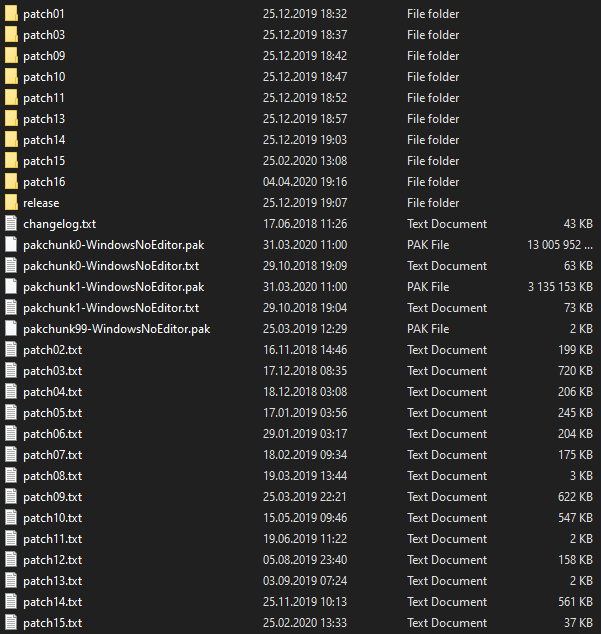Click the patch09 folder icon
601x634 pixels.
point(11,56)
